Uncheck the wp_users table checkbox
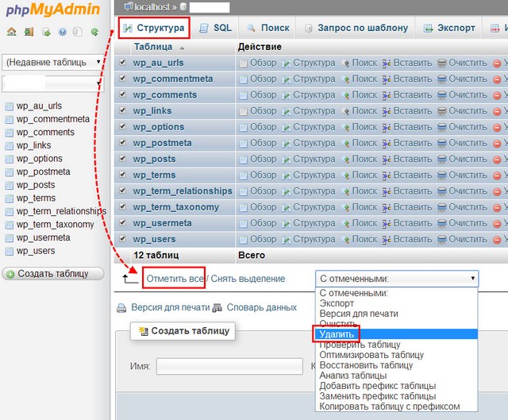The image size is (508, 420). (122, 238)
